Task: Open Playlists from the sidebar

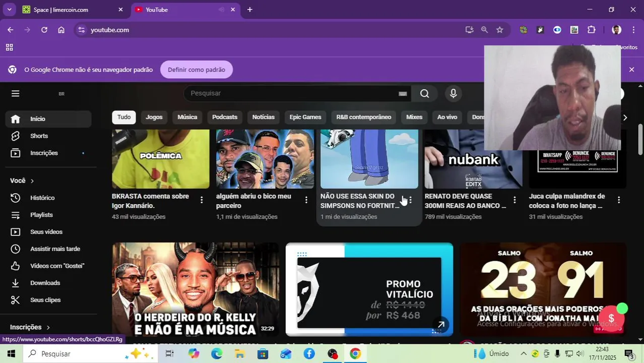Action: point(48,215)
